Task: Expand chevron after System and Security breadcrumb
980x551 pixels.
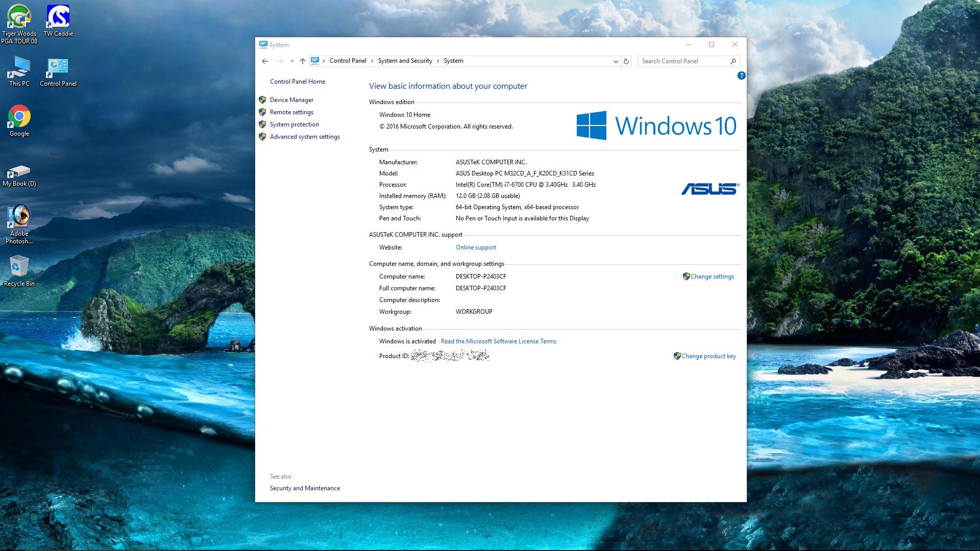Action: coord(438,61)
